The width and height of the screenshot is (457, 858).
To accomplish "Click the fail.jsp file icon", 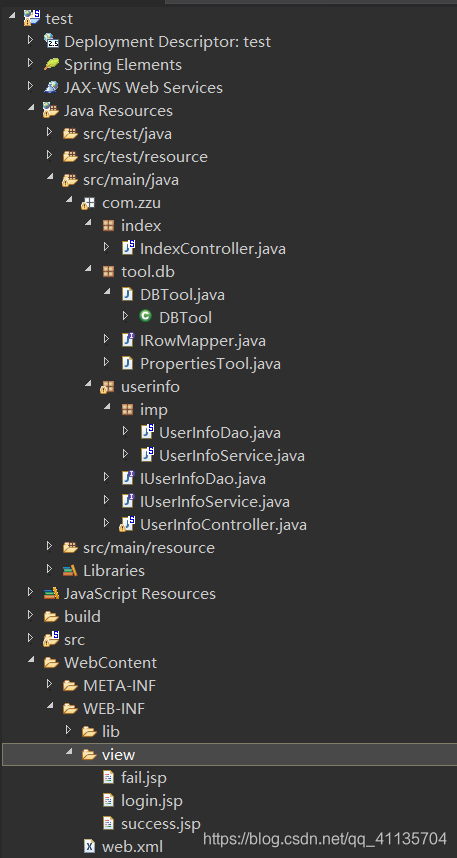I will (108, 777).
